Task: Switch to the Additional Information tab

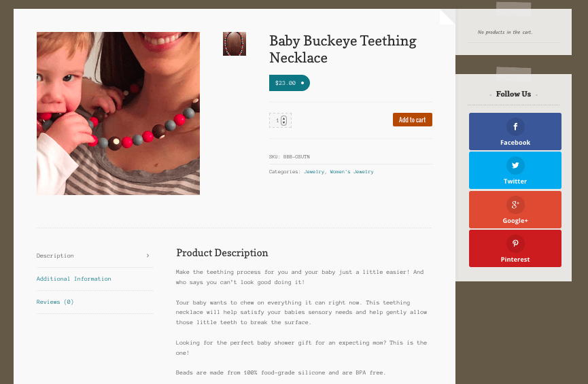Action: point(73,279)
